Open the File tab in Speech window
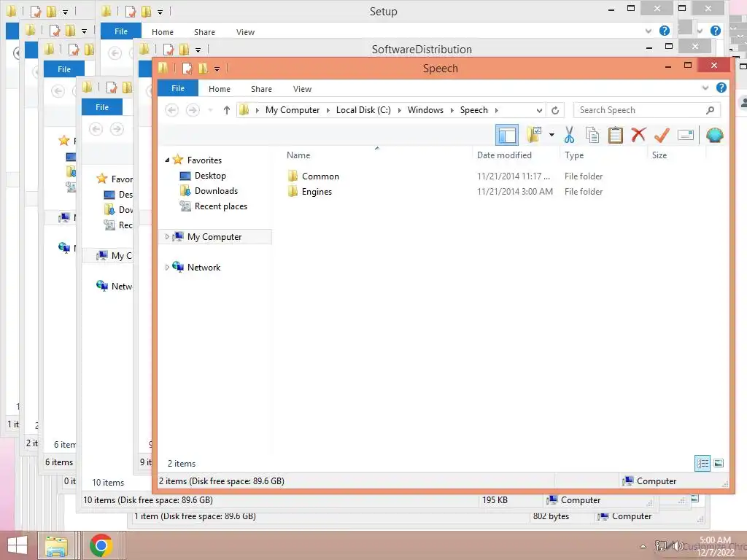The height and width of the screenshot is (560, 747). tap(178, 88)
